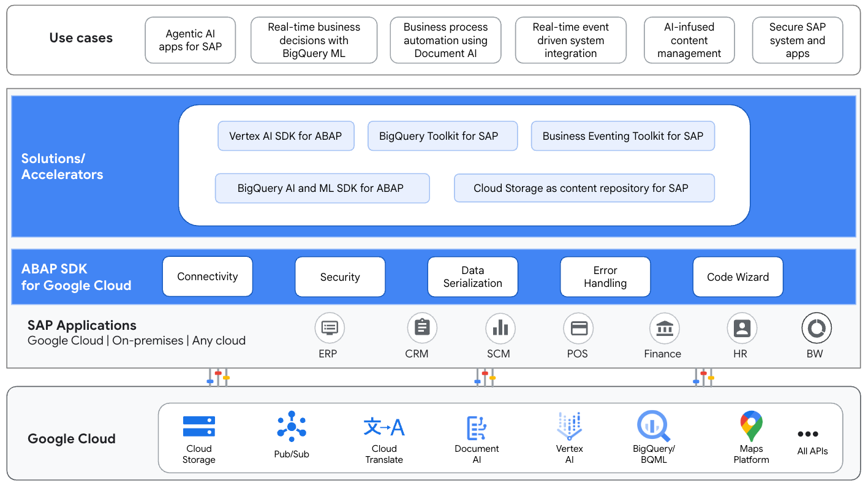The image size is (868, 488).
Task: Select the Agentic AI apps for SAP chip
Action: pyautogui.click(x=190, y=40)
